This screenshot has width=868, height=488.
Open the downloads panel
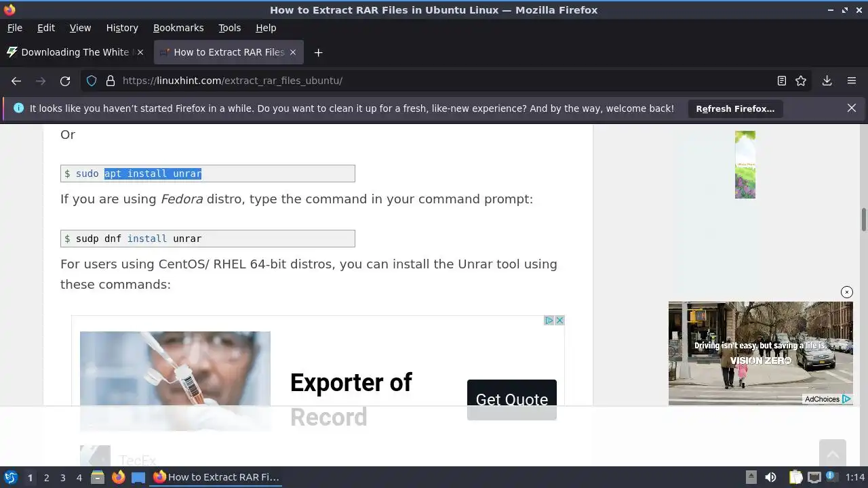(827, 81)
